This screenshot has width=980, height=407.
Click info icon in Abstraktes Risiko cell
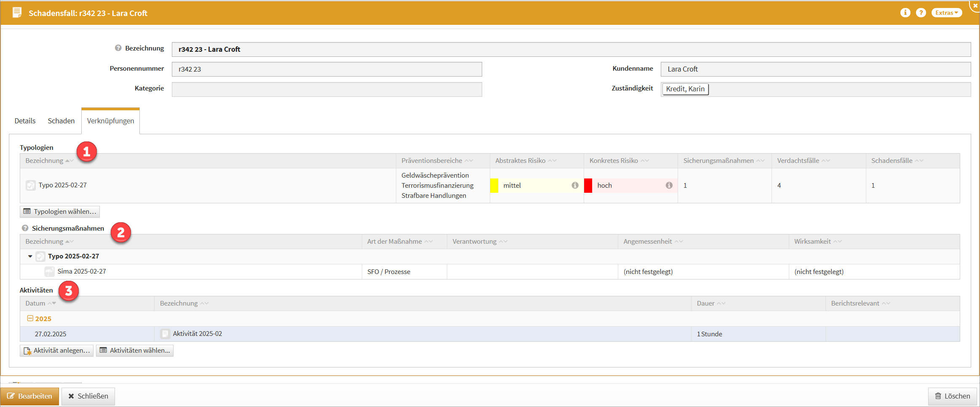pos(575,185)
